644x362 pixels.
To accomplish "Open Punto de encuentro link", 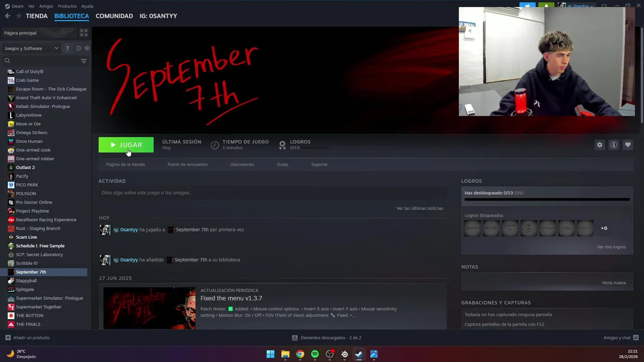I will [x=187, y=164].
